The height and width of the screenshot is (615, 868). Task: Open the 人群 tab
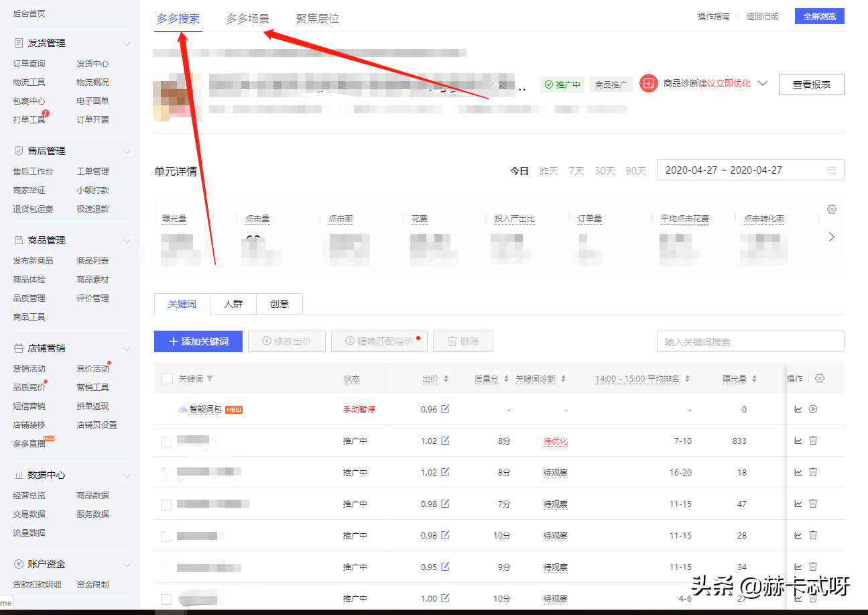(233, 304)
